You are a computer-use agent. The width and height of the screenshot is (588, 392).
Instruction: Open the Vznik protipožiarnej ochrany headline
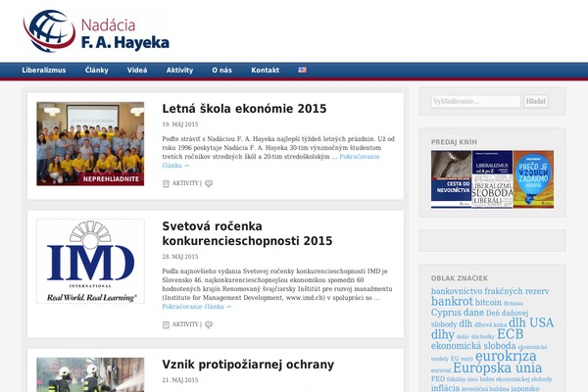248,365
